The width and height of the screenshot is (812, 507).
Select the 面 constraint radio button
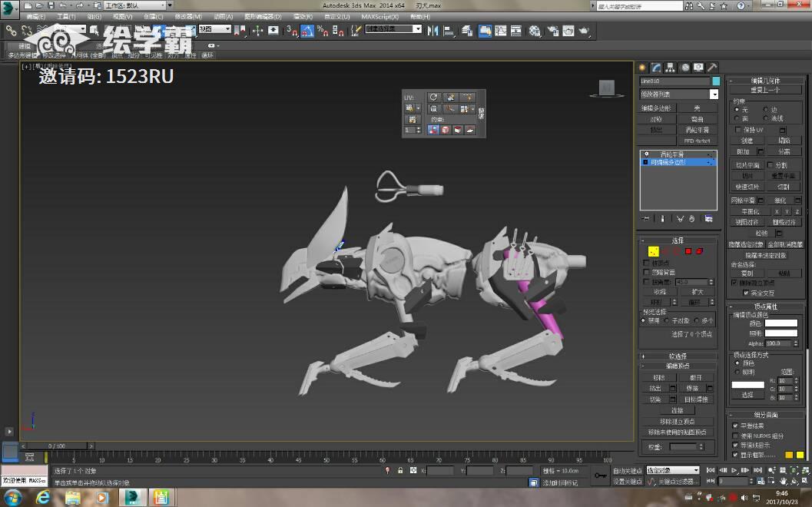pyautogui.click(x=737, y=118)
